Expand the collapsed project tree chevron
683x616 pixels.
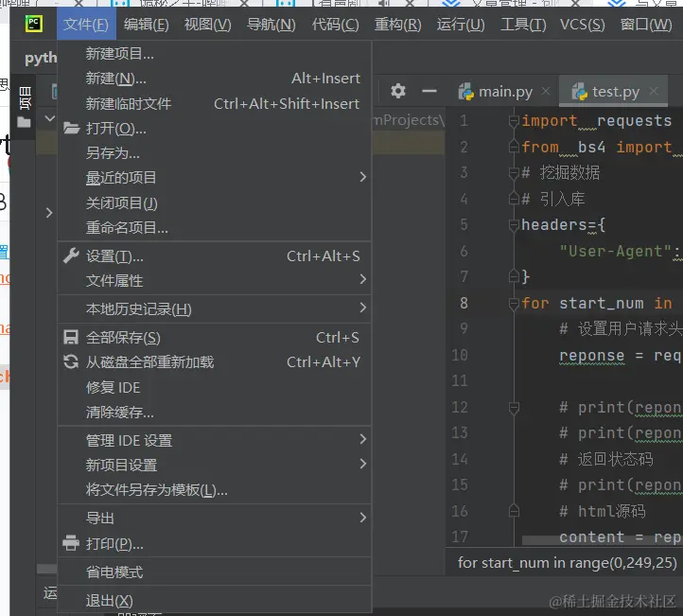coord(49,213)
